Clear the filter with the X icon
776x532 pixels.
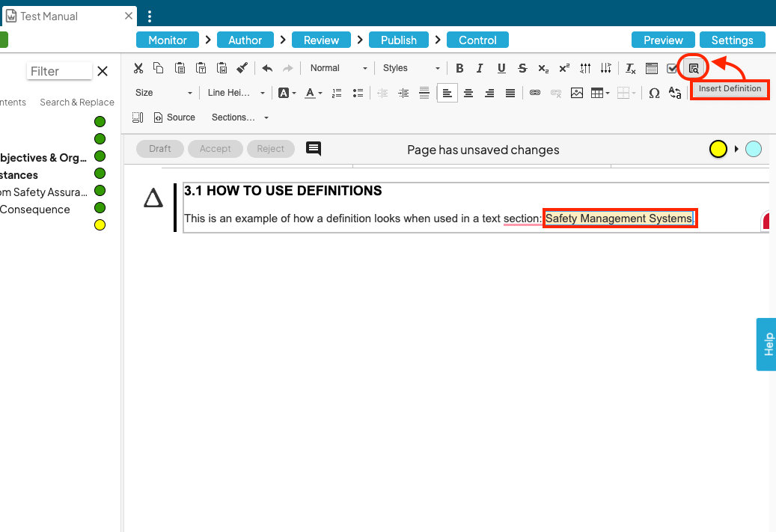[103, 71]
